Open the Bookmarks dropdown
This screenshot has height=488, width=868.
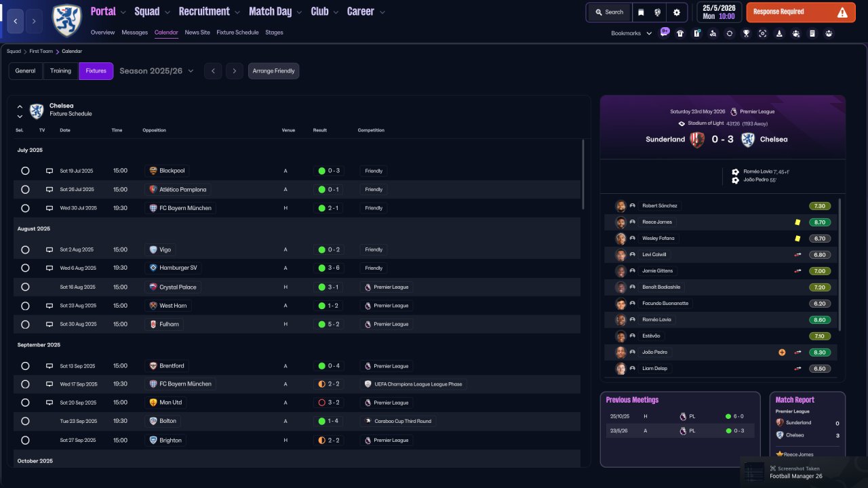(631, 33)
